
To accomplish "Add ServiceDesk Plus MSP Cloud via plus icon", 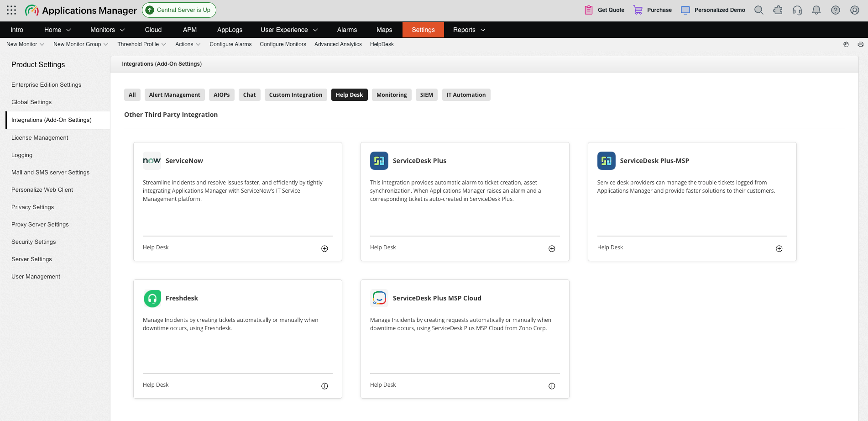I will [552, 386].
